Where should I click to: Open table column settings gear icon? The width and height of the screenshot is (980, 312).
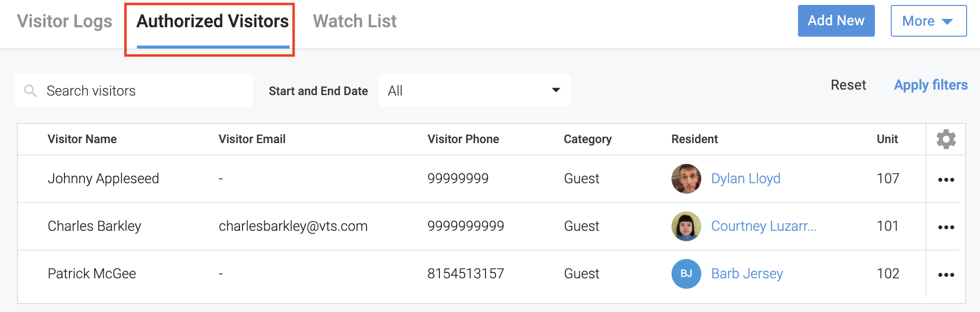pyautogui.click(x=946, y=139)
